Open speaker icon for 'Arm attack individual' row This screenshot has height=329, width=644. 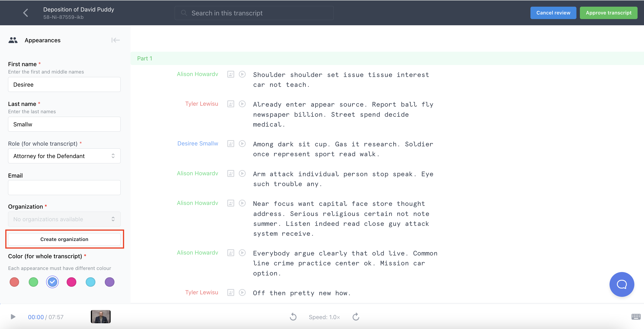(231, 173)
